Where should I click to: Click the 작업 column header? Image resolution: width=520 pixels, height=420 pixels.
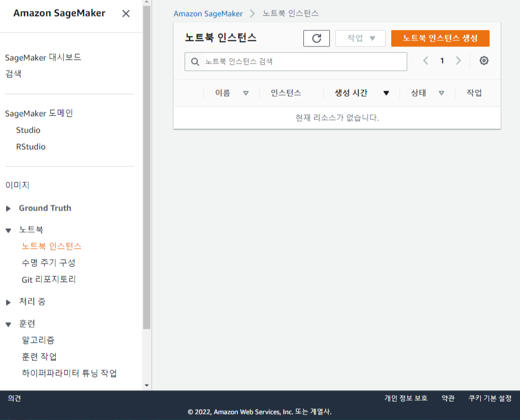474,93
